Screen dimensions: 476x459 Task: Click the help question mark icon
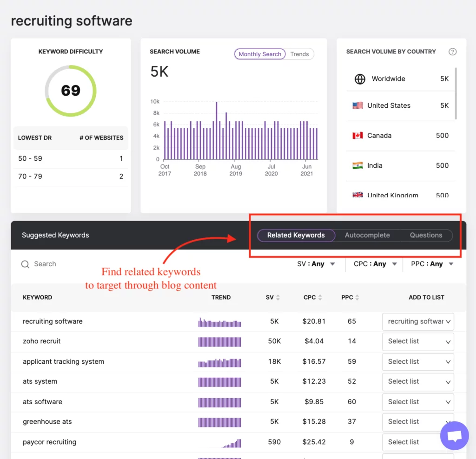pos(452,52)
